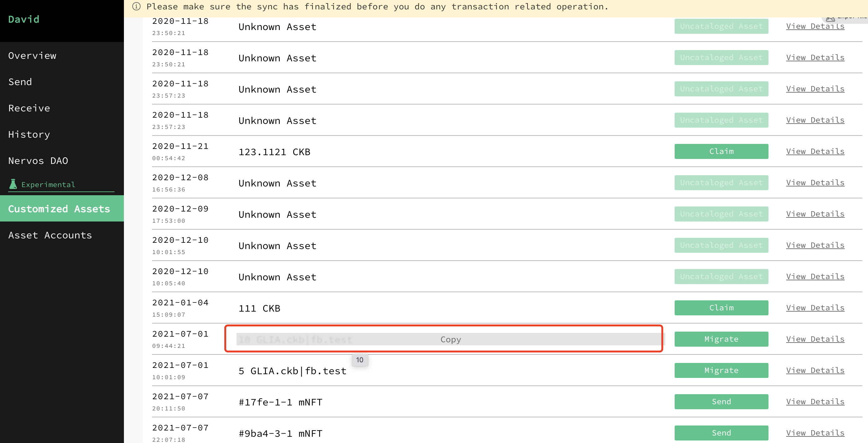This screenshot has width=868, height=443.
Task: Open the Nervos DAO section
Action: click(38, 160)
